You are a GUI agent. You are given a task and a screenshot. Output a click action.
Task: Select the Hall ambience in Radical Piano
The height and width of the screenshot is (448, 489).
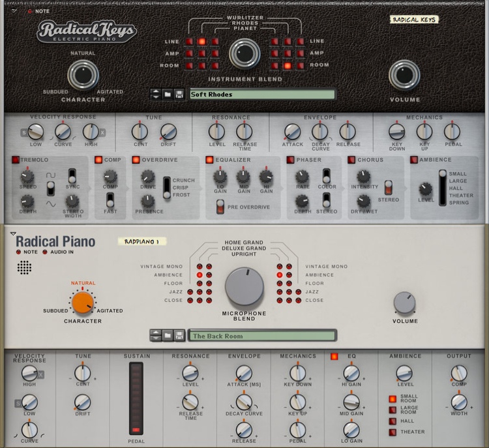tap(393, 421)
